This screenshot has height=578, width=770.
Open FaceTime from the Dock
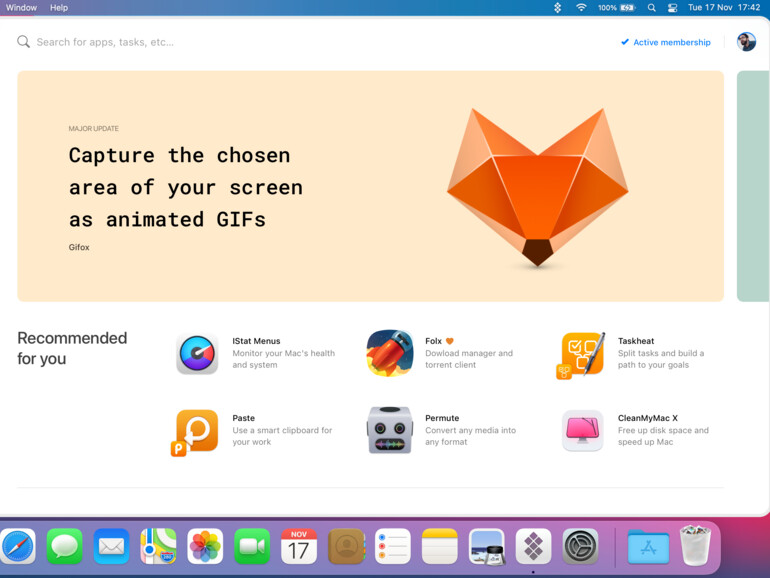252,546
